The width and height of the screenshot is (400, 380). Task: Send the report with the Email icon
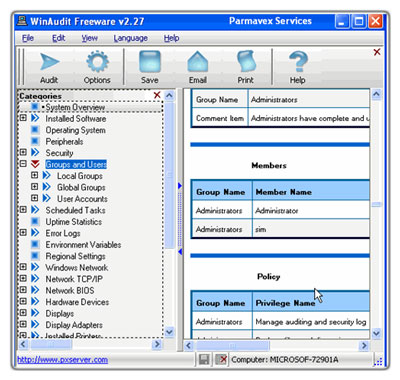(x=198, y=67)
